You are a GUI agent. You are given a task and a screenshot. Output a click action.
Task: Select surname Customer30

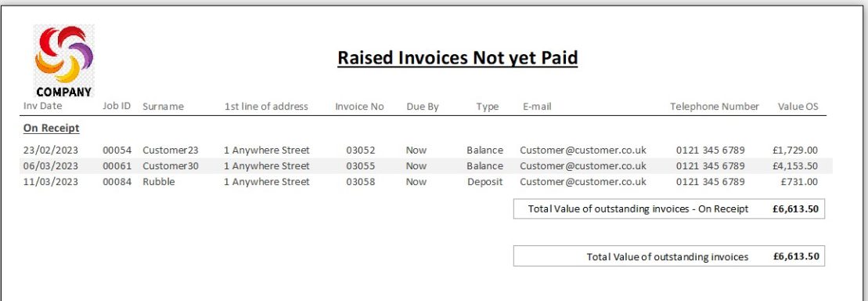pyautogui.click(x=171, y=165)
